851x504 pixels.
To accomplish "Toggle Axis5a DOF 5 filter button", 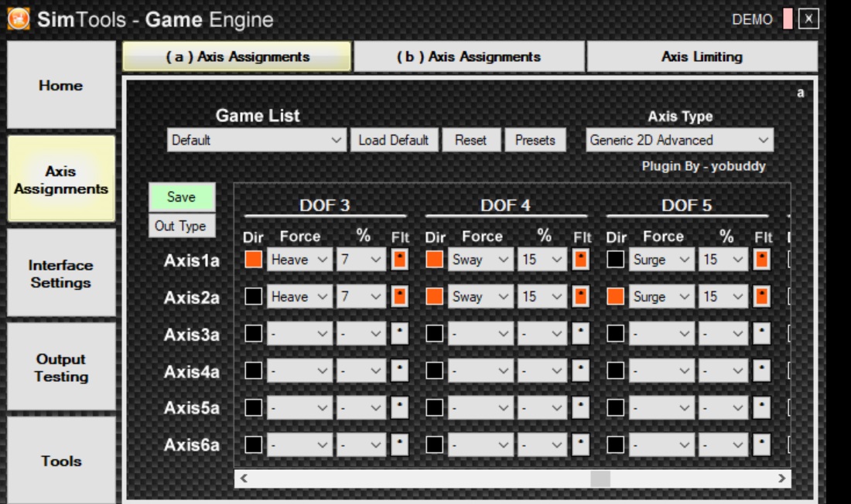I will 762,407.
